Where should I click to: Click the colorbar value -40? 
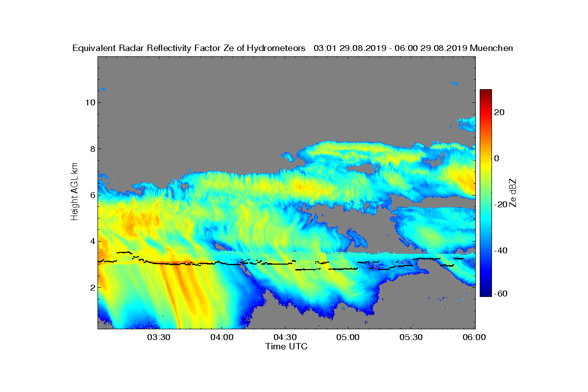501,250
